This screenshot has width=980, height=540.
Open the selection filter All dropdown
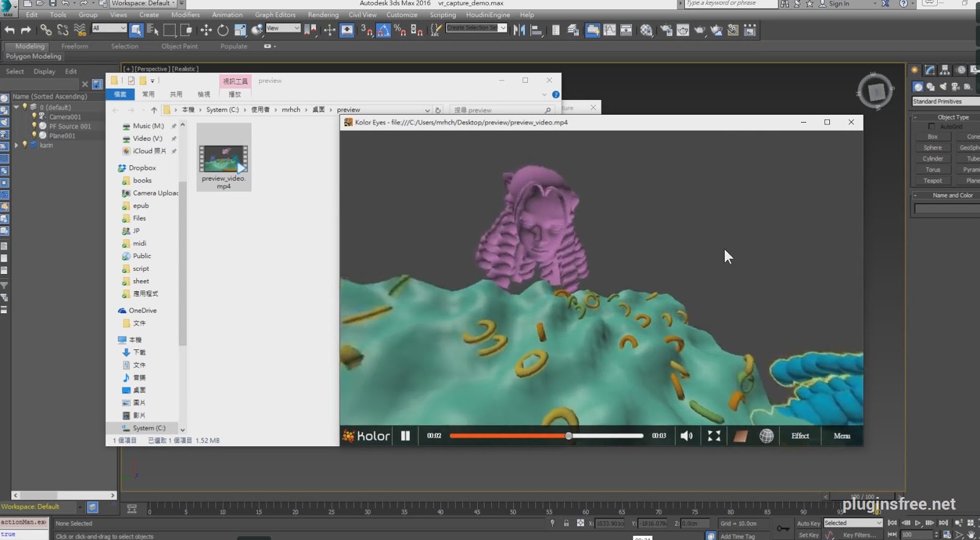(x=109, y=28)
